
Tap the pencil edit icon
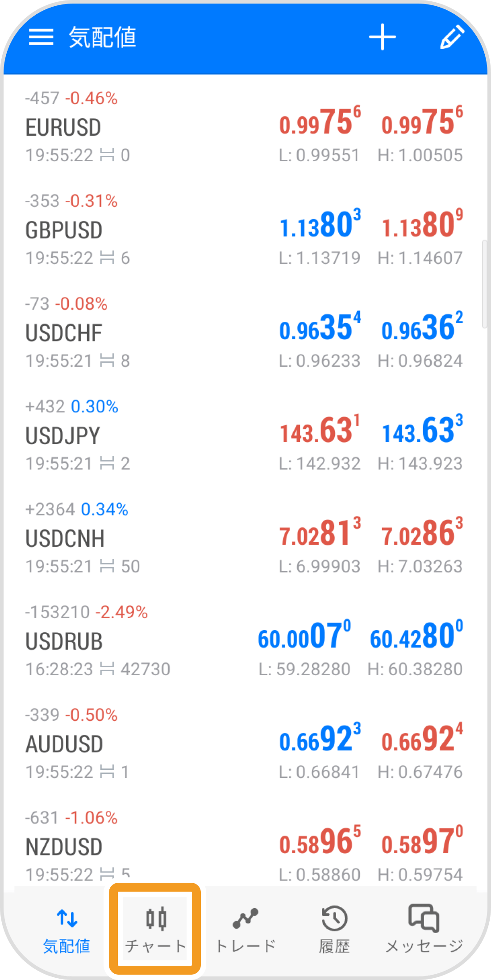tap(452, 37)
